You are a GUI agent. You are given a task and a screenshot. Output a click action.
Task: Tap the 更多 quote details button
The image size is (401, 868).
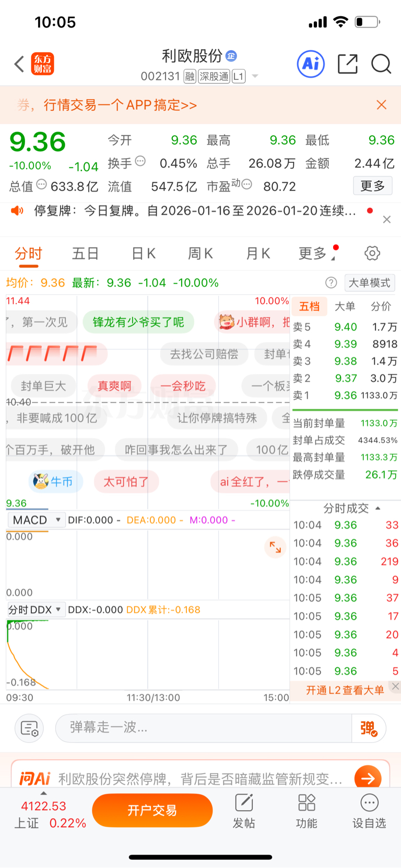click(x=373, y=186)
